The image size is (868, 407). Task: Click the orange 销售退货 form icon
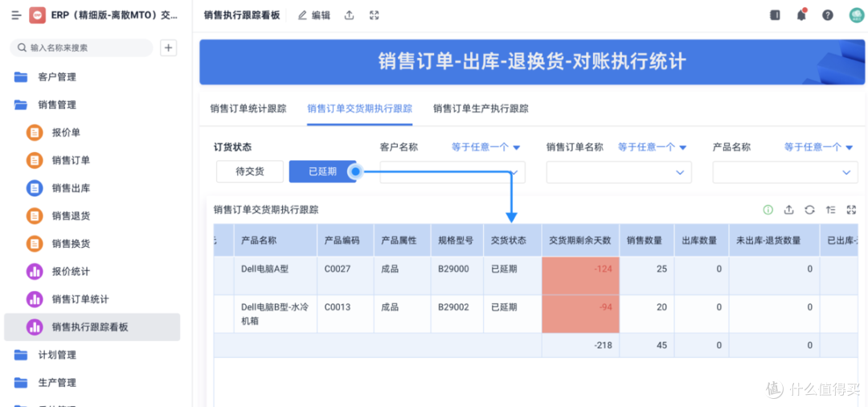(x=35, y=216)
